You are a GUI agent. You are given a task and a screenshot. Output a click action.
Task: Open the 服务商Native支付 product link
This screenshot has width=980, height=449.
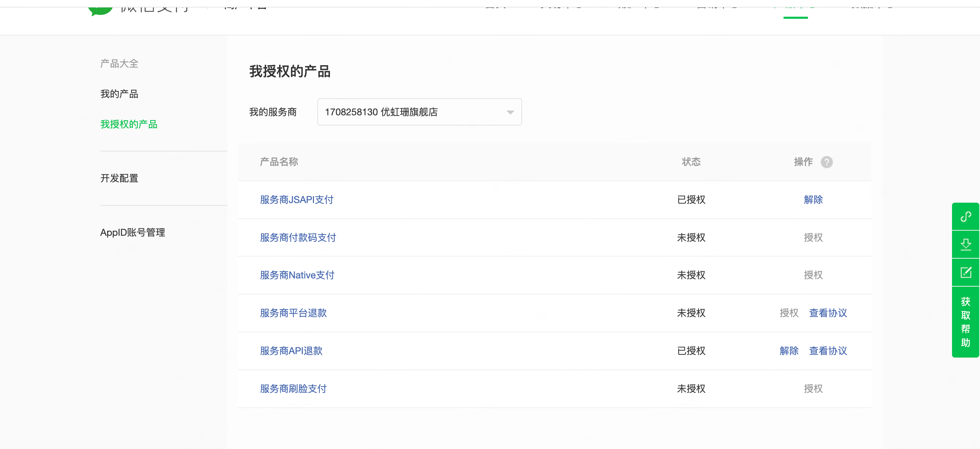pos(297,275)
